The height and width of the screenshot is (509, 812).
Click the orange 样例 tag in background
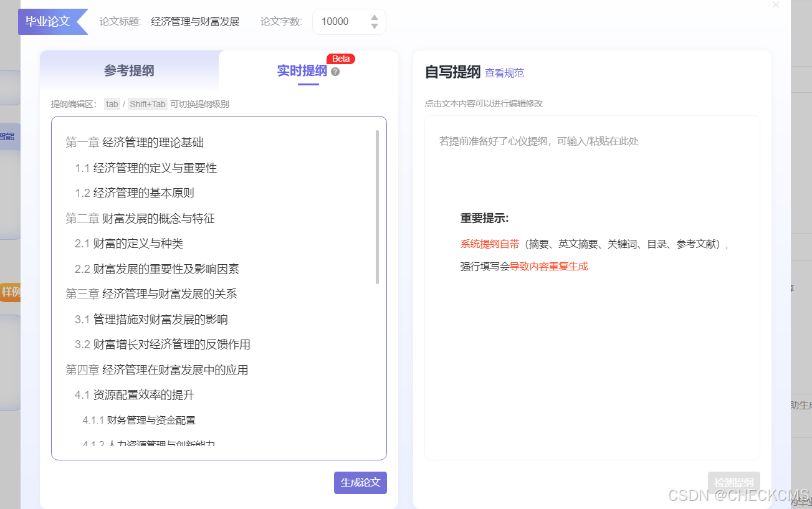(x=11, y=292)
